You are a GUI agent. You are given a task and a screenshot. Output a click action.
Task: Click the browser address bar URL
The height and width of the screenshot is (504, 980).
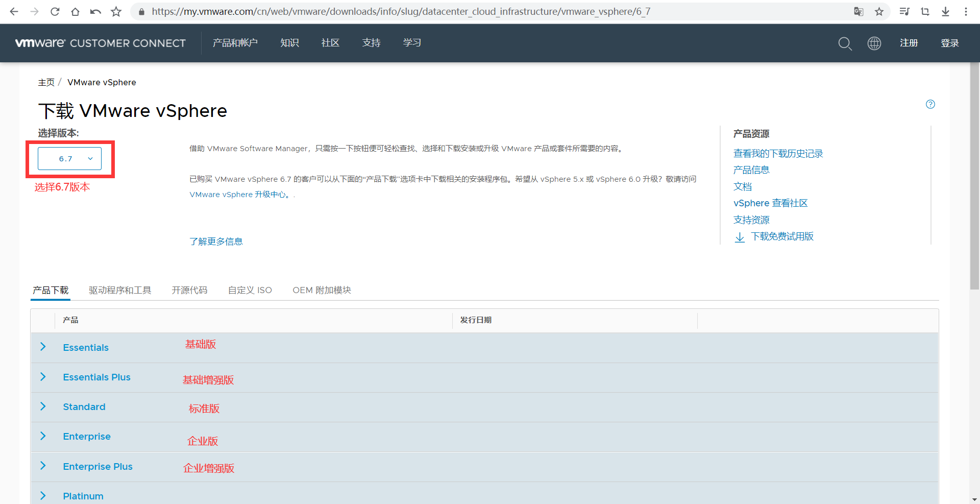point(401,12)
